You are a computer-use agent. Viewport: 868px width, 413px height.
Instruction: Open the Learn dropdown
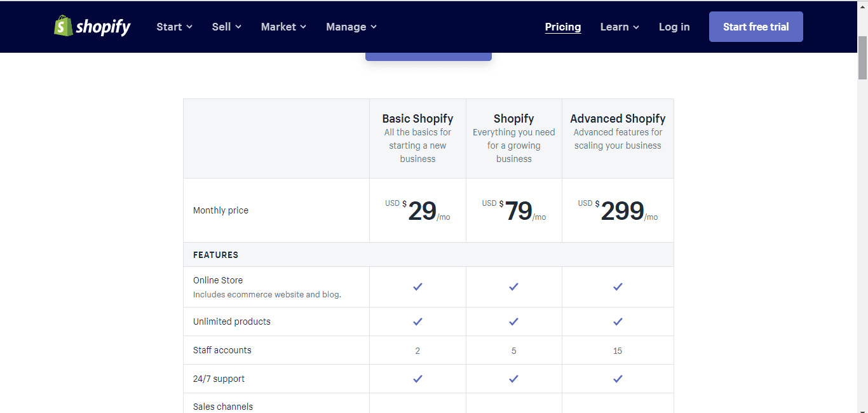coord(620,27)
